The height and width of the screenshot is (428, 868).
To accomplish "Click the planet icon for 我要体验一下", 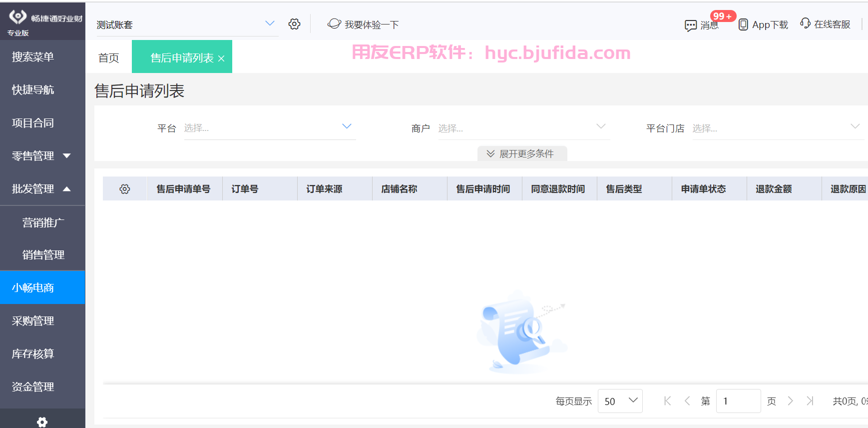I will (x=334, y=23).
